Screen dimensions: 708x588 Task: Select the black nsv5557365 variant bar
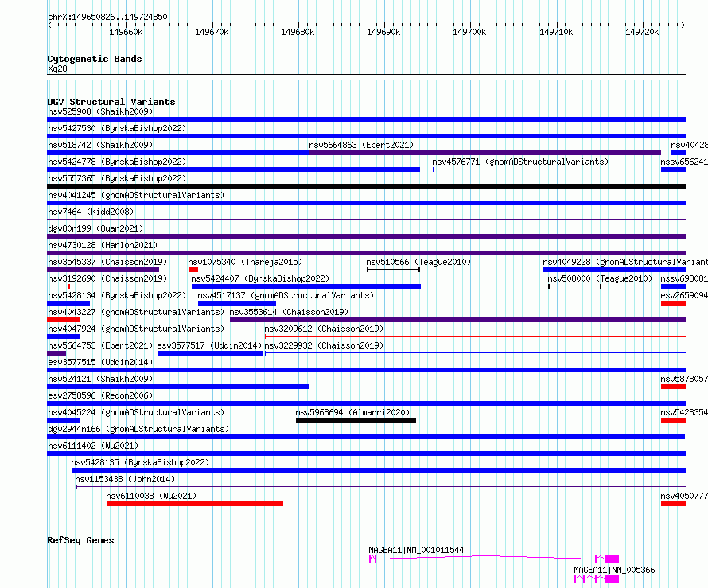tap(366, 186)
